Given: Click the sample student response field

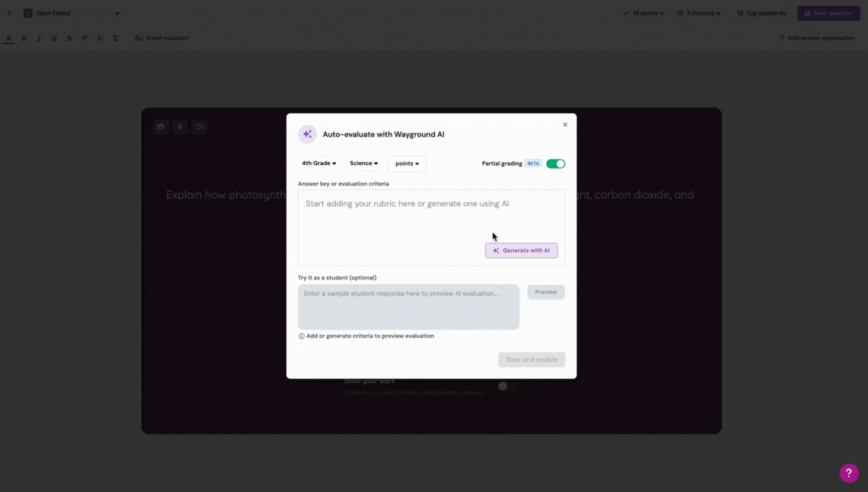Looking at the screenshot, I should (x=409, y=307).
